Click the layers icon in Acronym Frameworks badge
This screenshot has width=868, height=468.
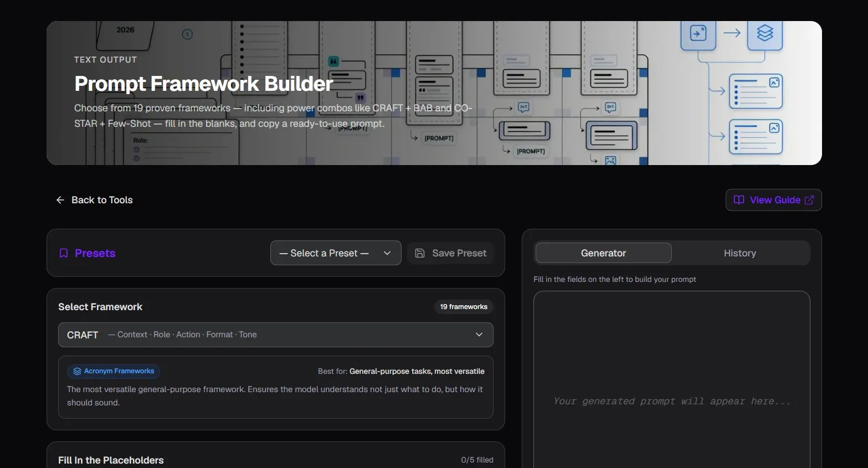[78, 371]
